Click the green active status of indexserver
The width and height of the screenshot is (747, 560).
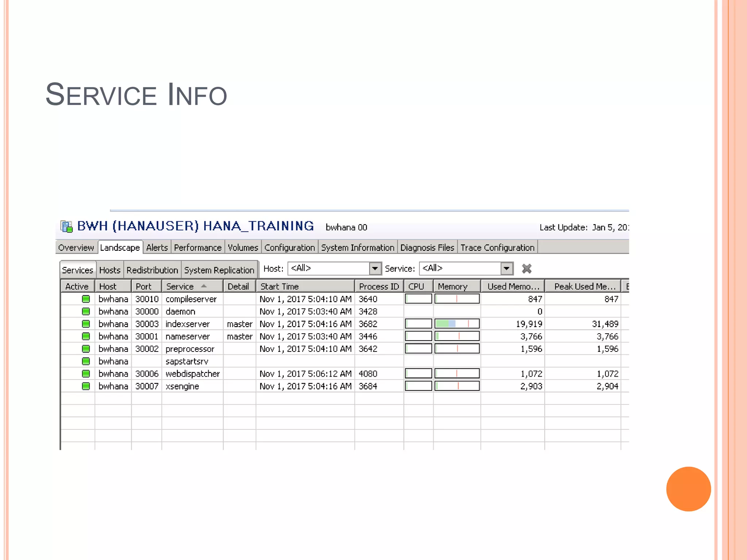86,324
